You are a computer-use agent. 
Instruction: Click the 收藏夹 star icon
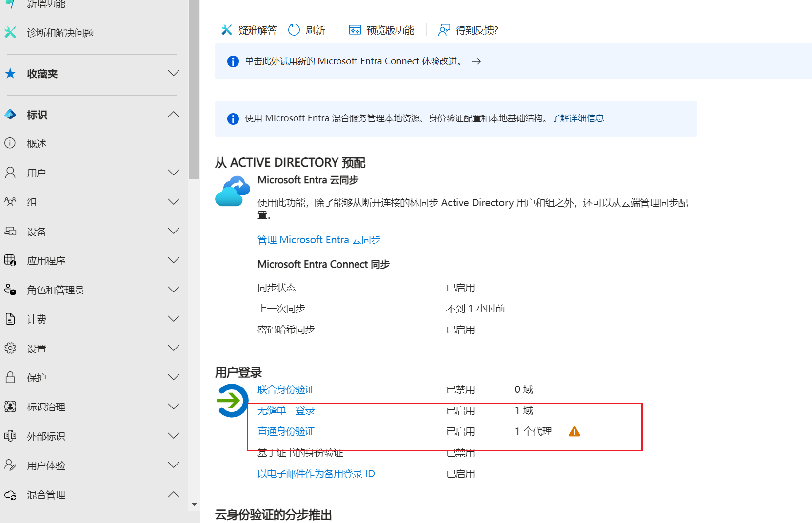coord(10,74)
